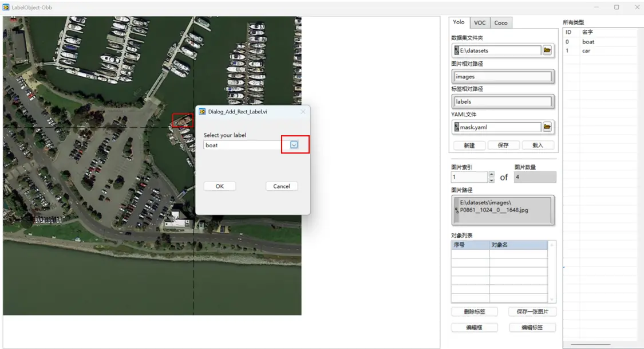Screen dimensions: 644x349
Task: Click the 图片相对路径 'images' input field
Action: coord(503,77)
